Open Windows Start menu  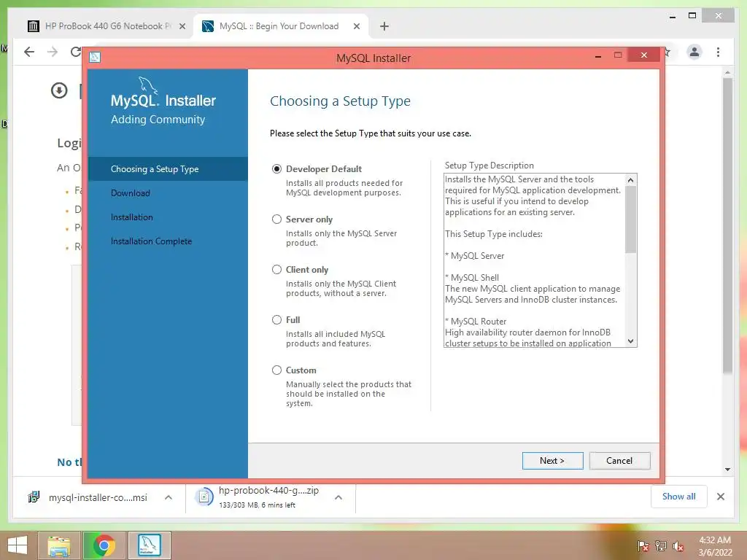18,545
